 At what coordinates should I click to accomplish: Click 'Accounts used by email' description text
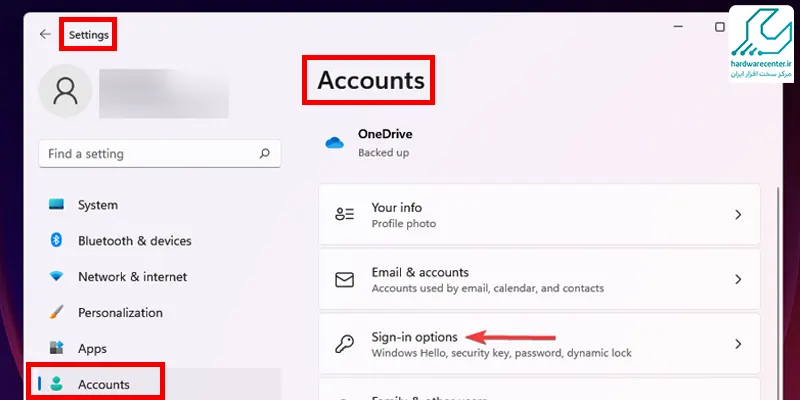488,288
